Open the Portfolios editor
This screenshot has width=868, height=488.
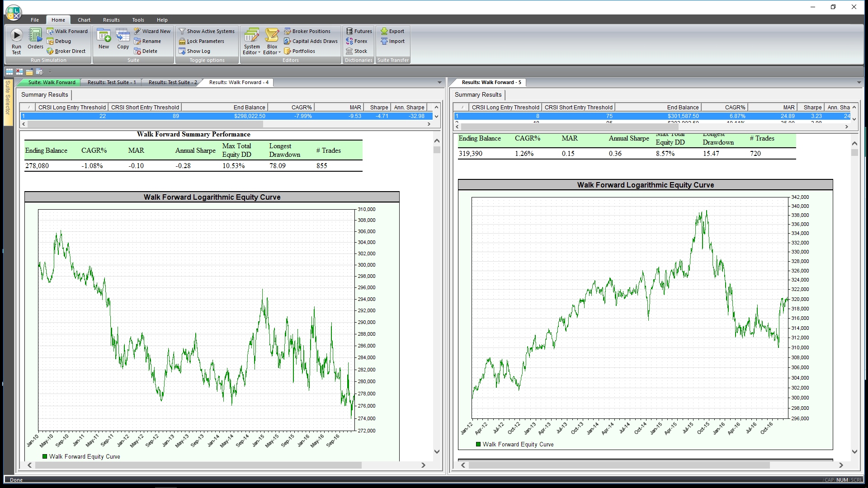click(300, 51)
